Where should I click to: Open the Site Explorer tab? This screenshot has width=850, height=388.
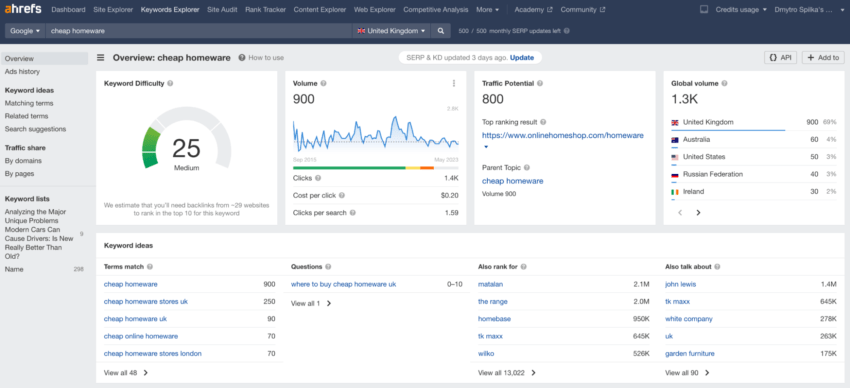pos(113,9)
